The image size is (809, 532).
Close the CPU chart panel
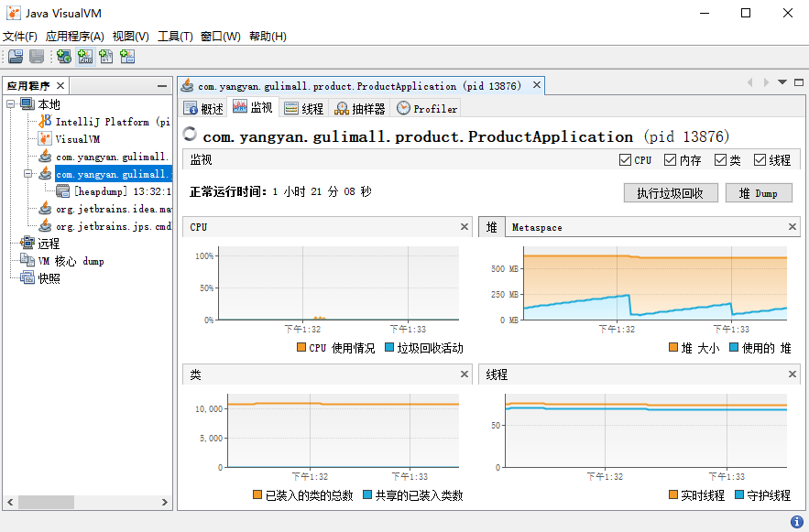pyautogui.click(x=465, y=227)
